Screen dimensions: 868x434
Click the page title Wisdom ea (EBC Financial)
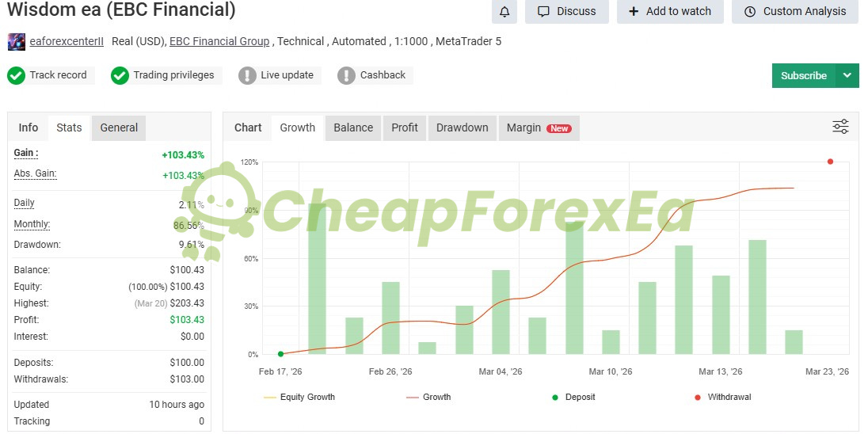121,10
